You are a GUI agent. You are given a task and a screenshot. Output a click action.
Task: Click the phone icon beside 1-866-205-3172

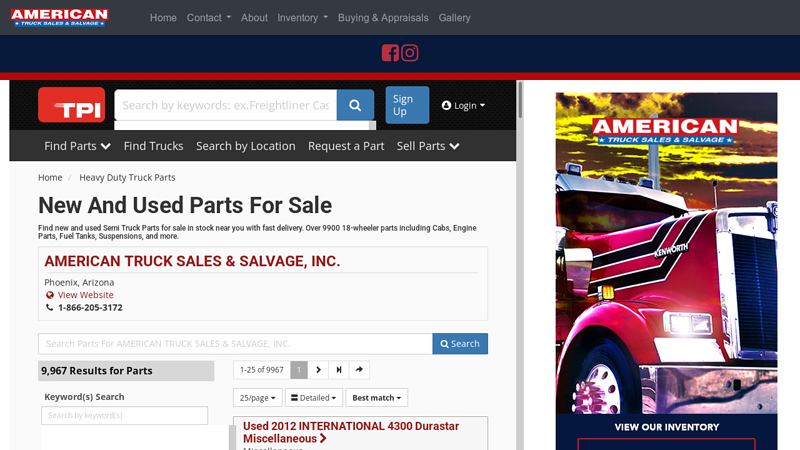[49, 308]
